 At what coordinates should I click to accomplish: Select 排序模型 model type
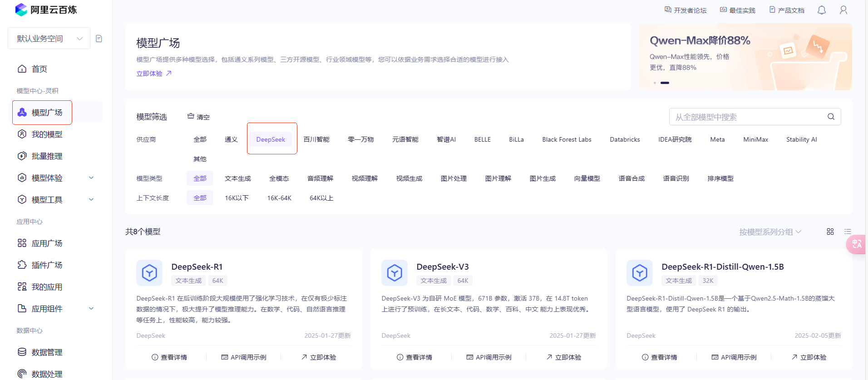(x=720, y=178)
